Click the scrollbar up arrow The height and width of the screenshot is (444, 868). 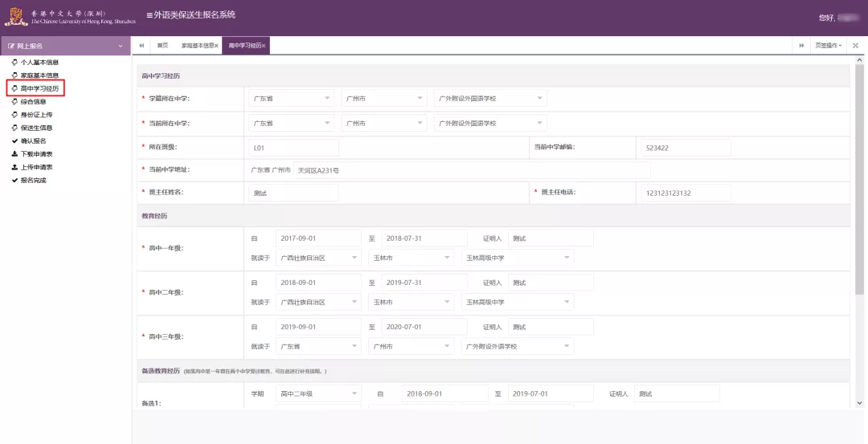pos(859,59)
